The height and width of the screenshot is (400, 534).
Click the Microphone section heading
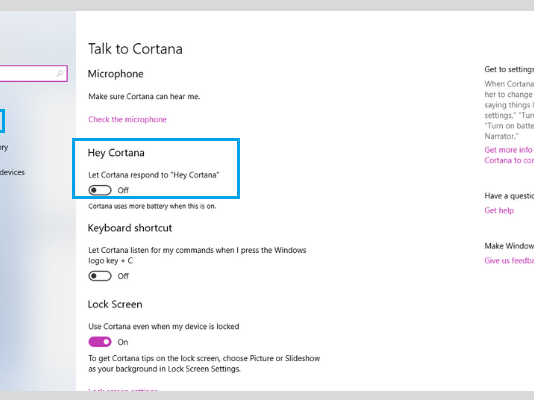pyautogui.click(x=115, y=74)
